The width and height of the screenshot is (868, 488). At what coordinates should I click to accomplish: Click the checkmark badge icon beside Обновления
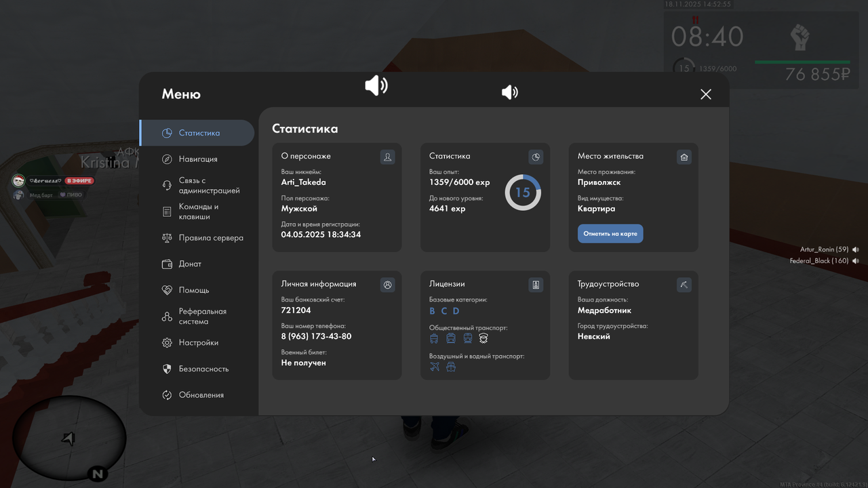(x=167, y=395)
